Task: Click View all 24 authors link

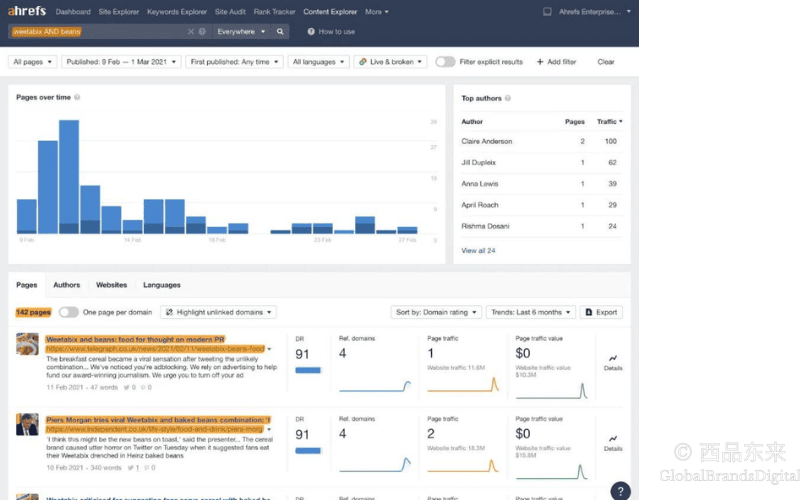Action: 478,251
